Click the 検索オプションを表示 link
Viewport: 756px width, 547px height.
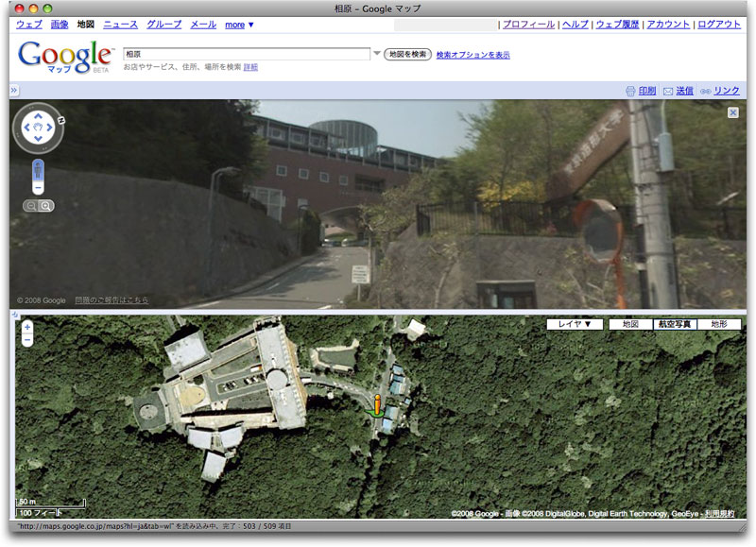coord(473,55)
